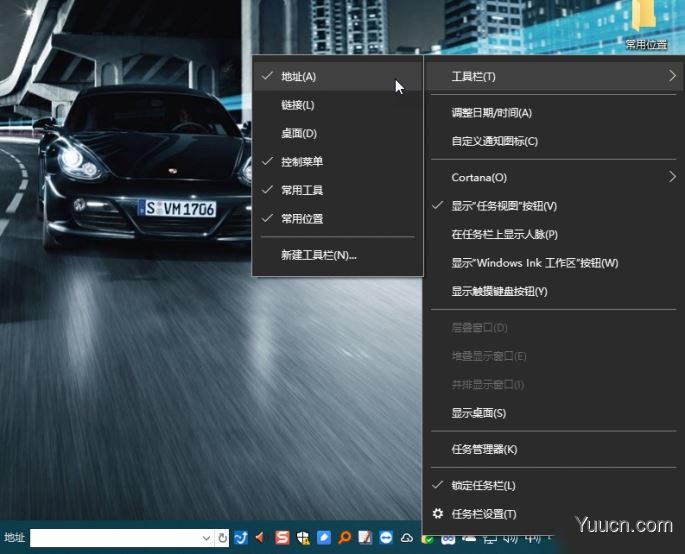Click the Cortana(O) menu entry
The width and height of the screenshot is (685, 554).
[554, 177]
